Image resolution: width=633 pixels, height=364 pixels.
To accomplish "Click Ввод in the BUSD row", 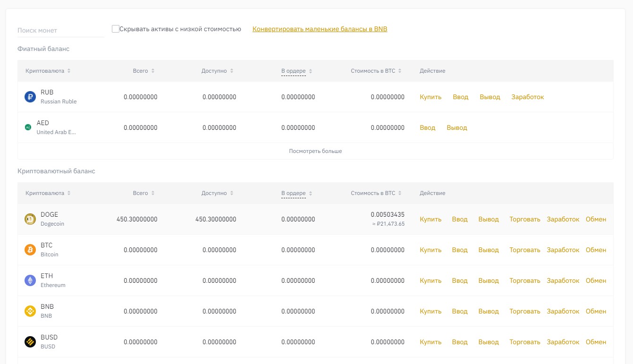I will click(x=460, y=342).
